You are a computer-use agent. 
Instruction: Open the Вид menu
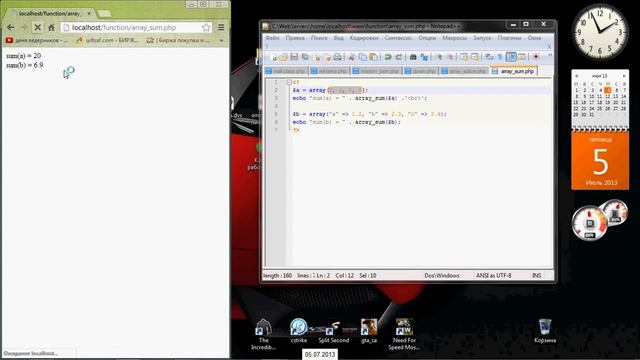[338, 38]
